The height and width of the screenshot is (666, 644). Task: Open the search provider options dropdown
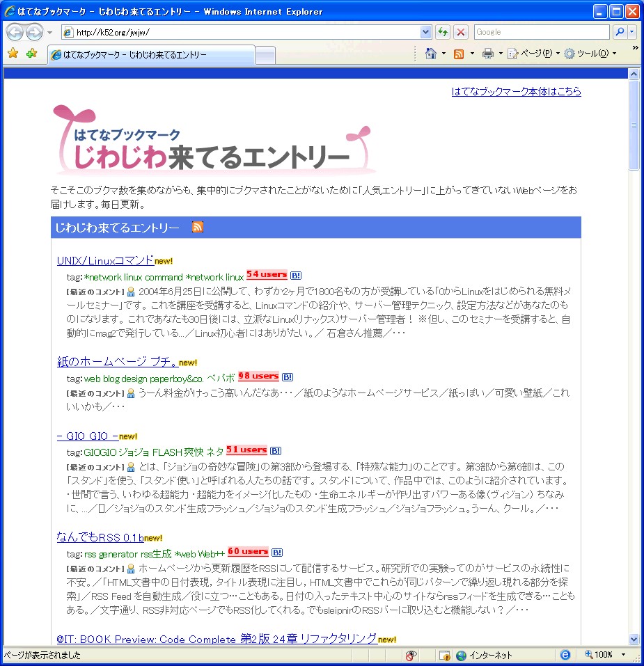pyautogui.click(x=631, y=32)
